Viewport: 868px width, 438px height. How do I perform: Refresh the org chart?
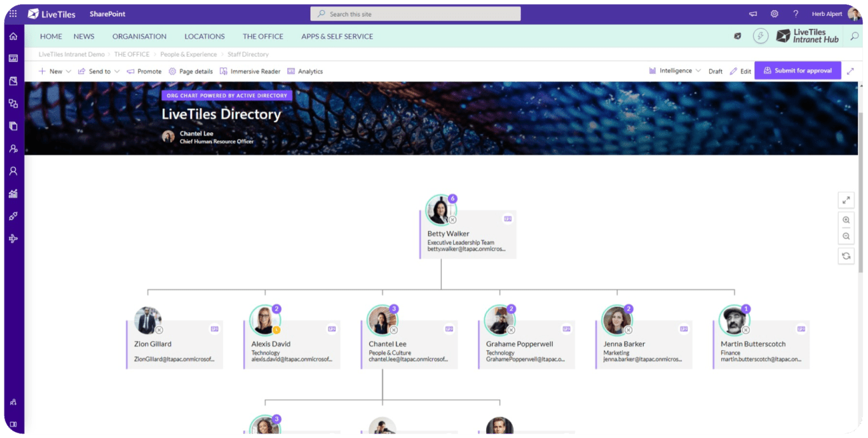(846, 256)
